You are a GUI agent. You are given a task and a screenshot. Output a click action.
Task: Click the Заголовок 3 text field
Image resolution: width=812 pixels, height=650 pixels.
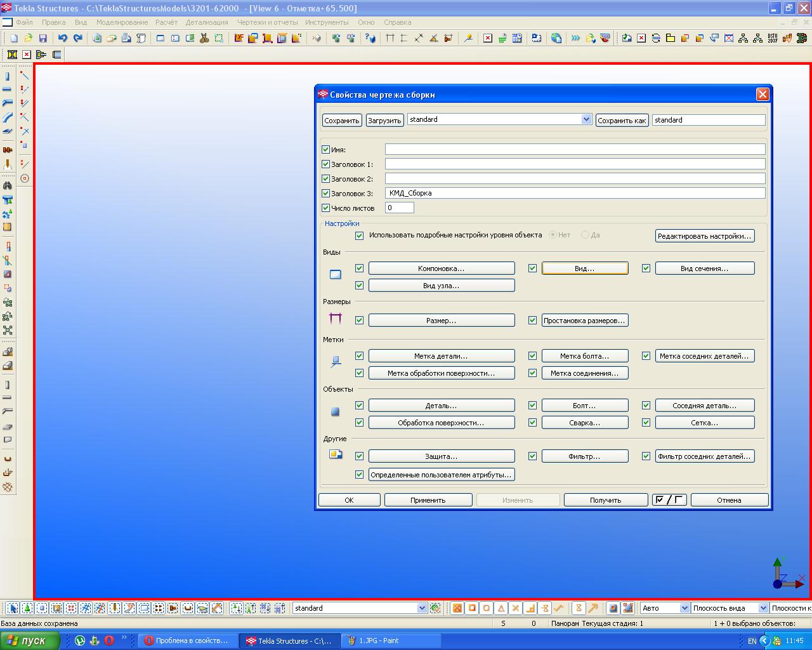pyautogui.click(x=575, y=193)
